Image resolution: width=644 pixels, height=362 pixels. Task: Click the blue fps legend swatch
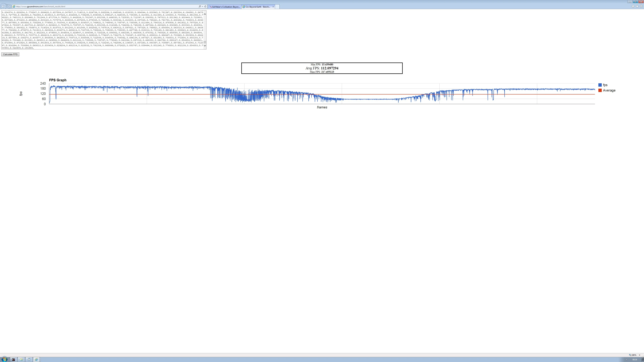point(600,85)
